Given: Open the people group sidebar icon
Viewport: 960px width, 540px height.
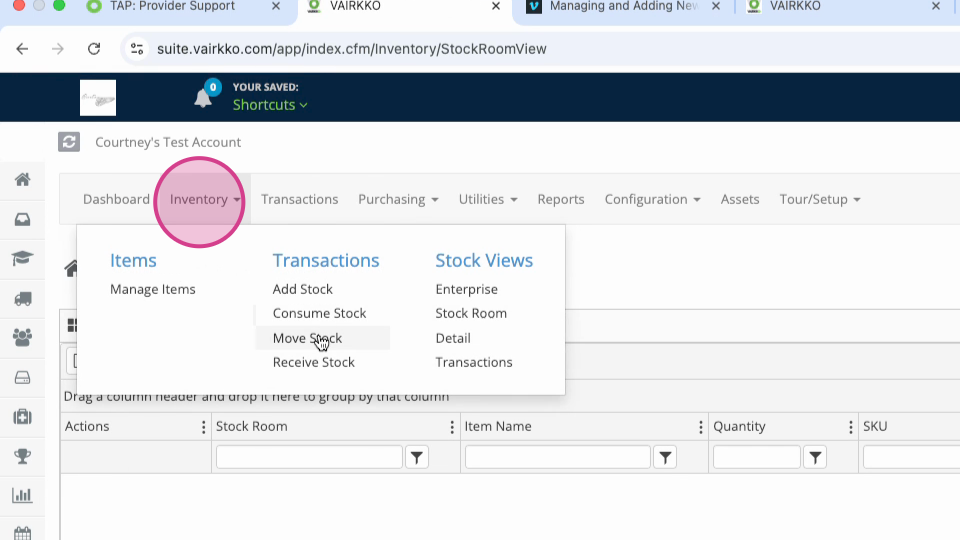Looking at the screenshot, I should tap(23, 337).
